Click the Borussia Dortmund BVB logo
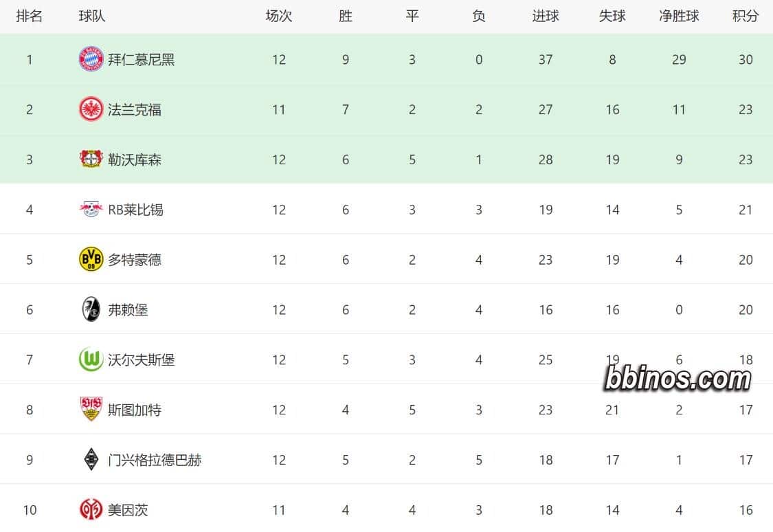Viewport: 773px width, 532px height. [91, 260]
